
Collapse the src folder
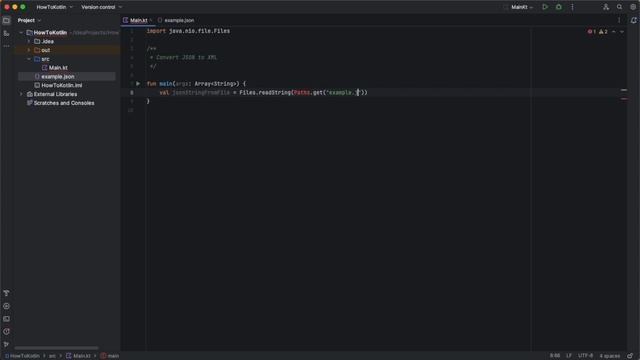click(x=29, y=59)
